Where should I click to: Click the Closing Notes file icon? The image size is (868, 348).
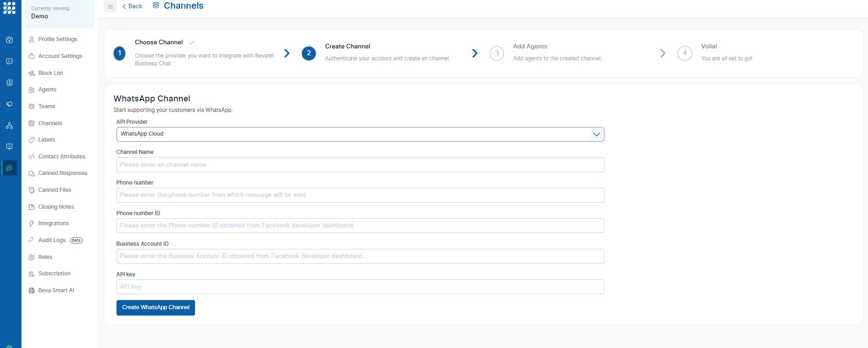click(32, 207)
